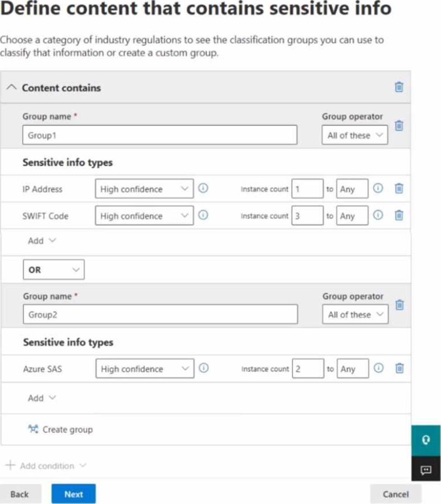Remove the SWIFT Code row trash icon
This screenshot has width=441, height=504.
pos(399,215)
